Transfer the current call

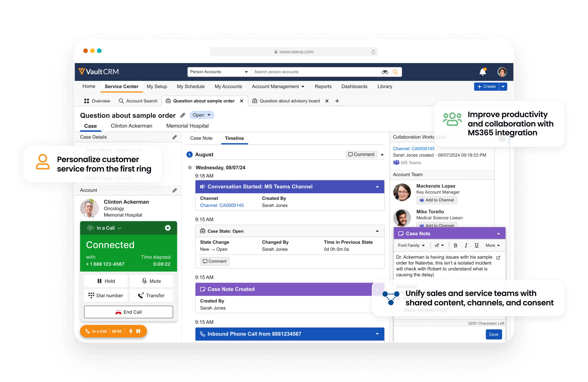coord(151,296)
